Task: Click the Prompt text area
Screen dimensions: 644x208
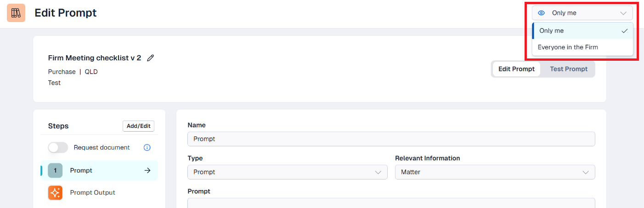Action: pos(391,203)
